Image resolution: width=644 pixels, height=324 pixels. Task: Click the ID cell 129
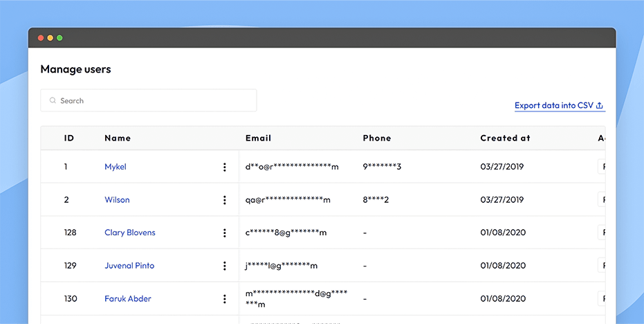coord(71,266)
